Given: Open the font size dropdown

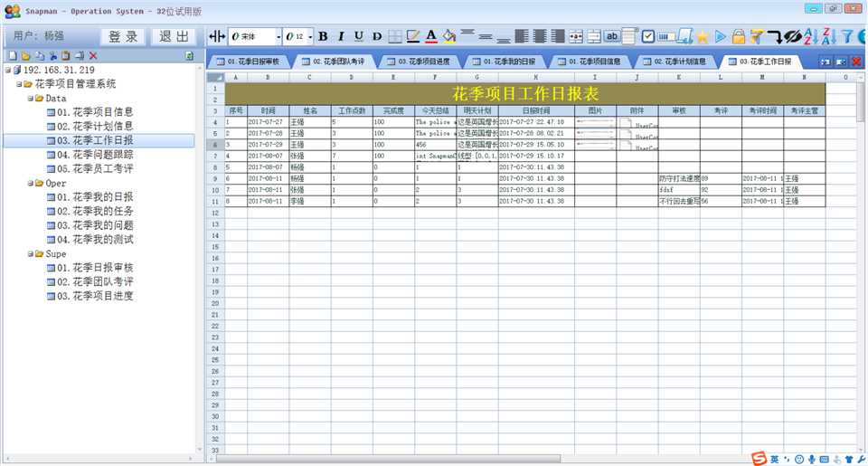Looking at the screenshot, I should 310,36.
